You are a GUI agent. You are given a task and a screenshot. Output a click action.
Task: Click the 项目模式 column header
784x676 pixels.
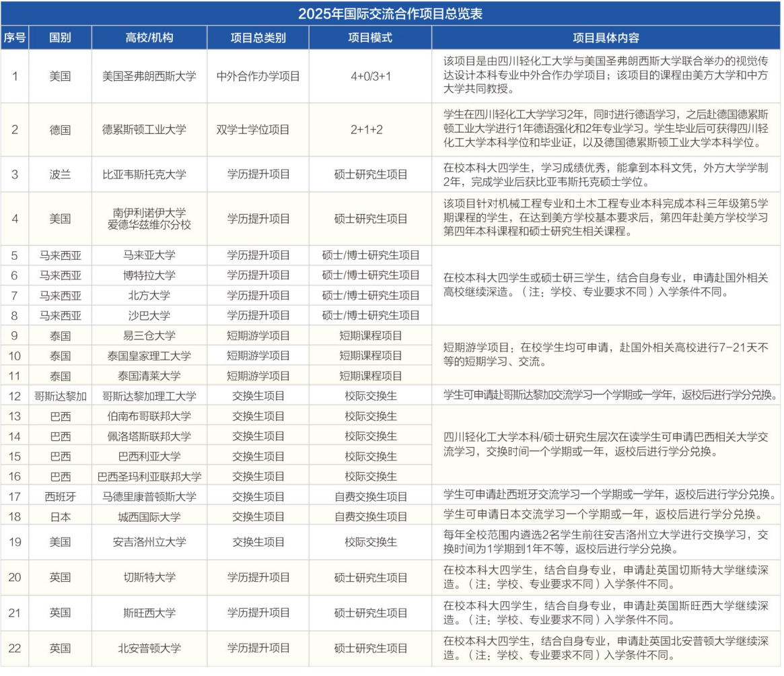pos(370,37)
